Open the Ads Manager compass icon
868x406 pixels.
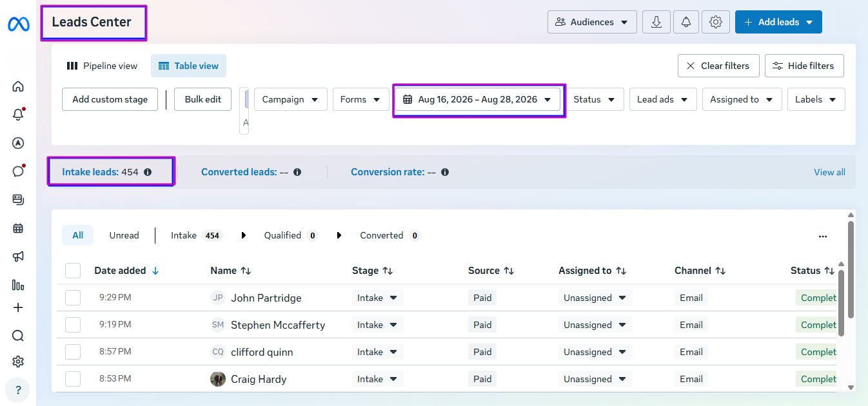(18, 143)
